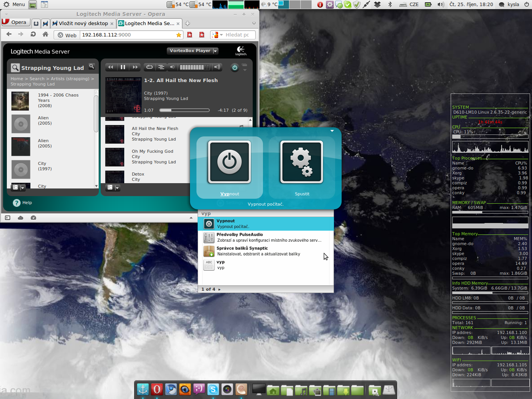The width and height of the screenshot is (532, 399).
Task: Select the plain 'vyp' text result
Action: [266, 265]
